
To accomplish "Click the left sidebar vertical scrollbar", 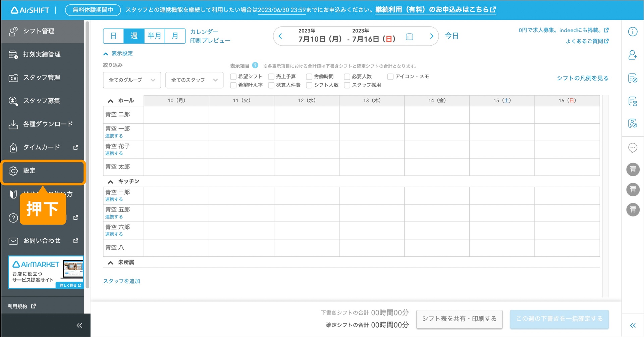I will pos(87,154).
